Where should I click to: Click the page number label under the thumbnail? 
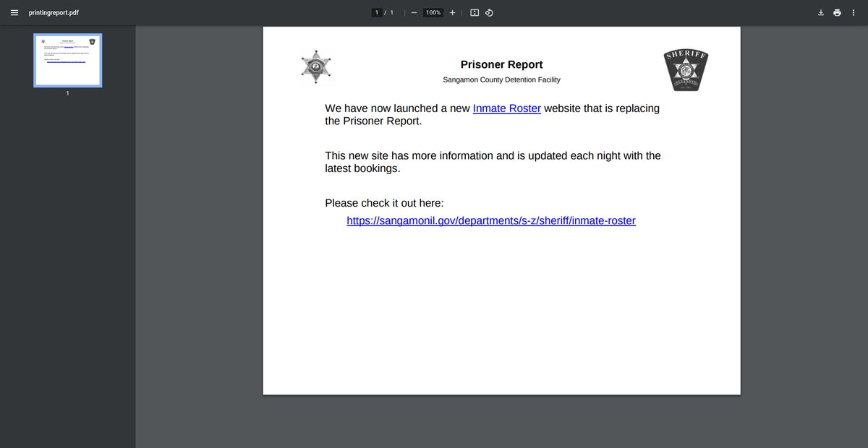(67, 93)
